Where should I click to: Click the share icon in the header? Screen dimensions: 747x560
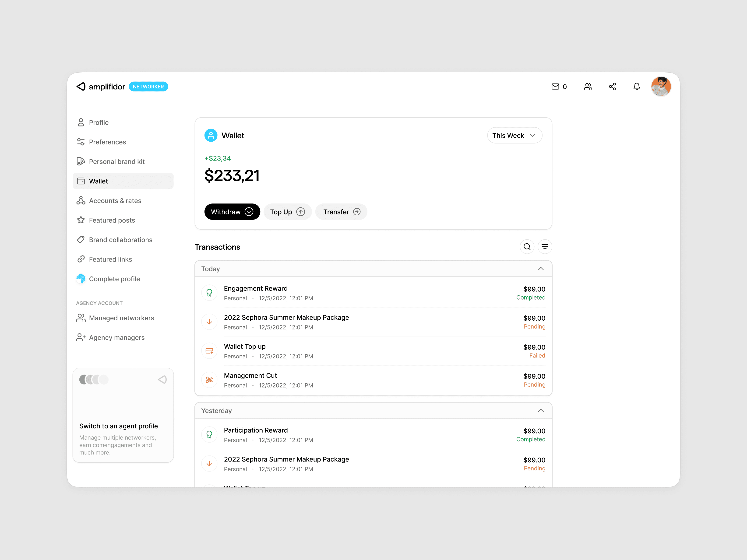612,87
